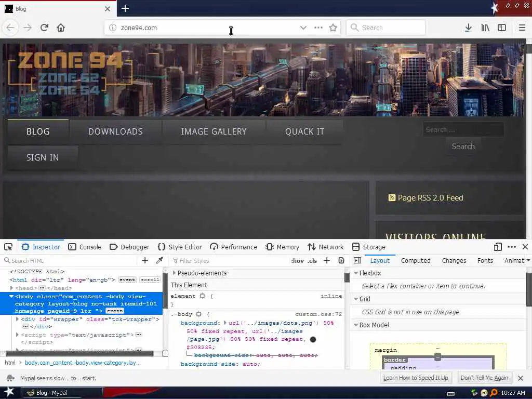The width and height of the screenshot is (532, 399).
Task: Go forward with the forward arrow
Action: 28,28
